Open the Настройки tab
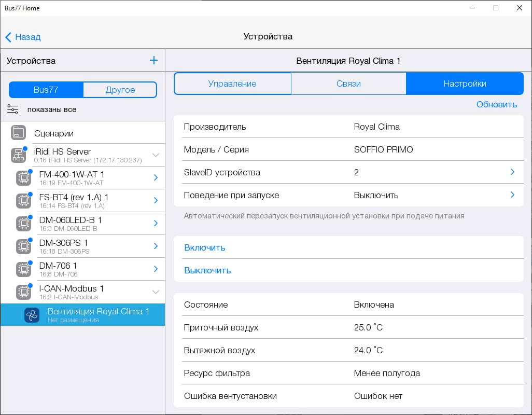The height and width of the screenshot is (415, 532). coord(465,84)
